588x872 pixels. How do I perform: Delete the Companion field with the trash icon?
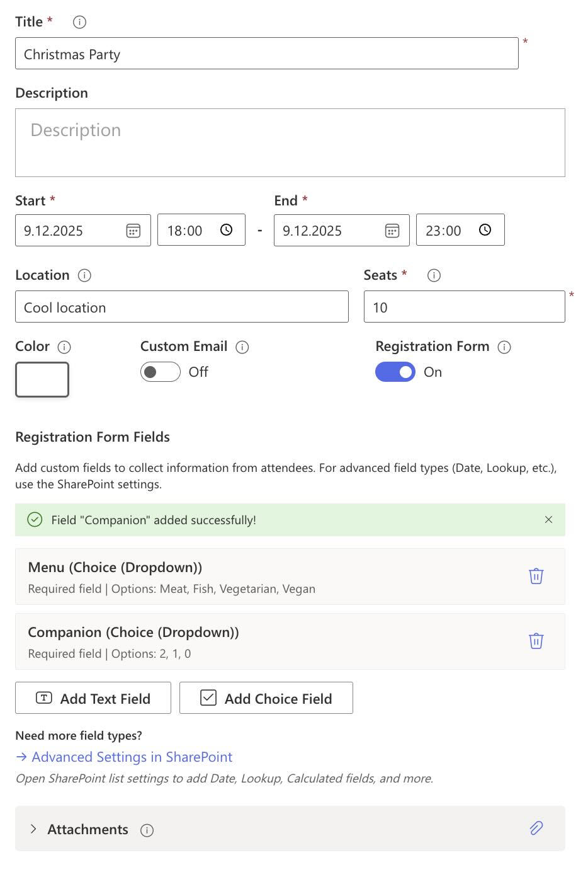click(x=536, y=641)
